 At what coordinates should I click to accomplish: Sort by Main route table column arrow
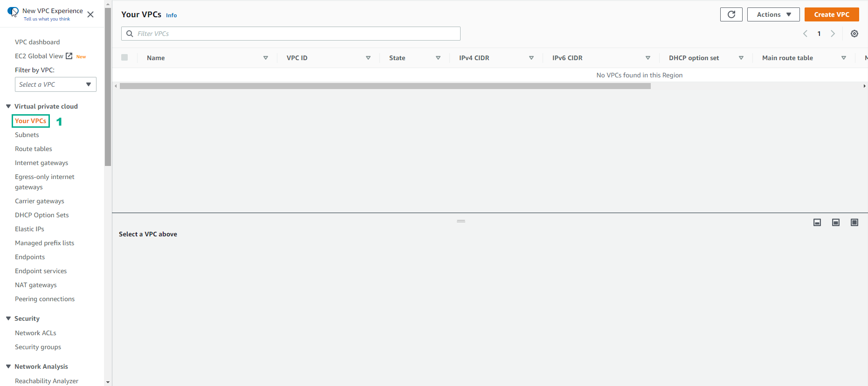(x=844, y=58)
